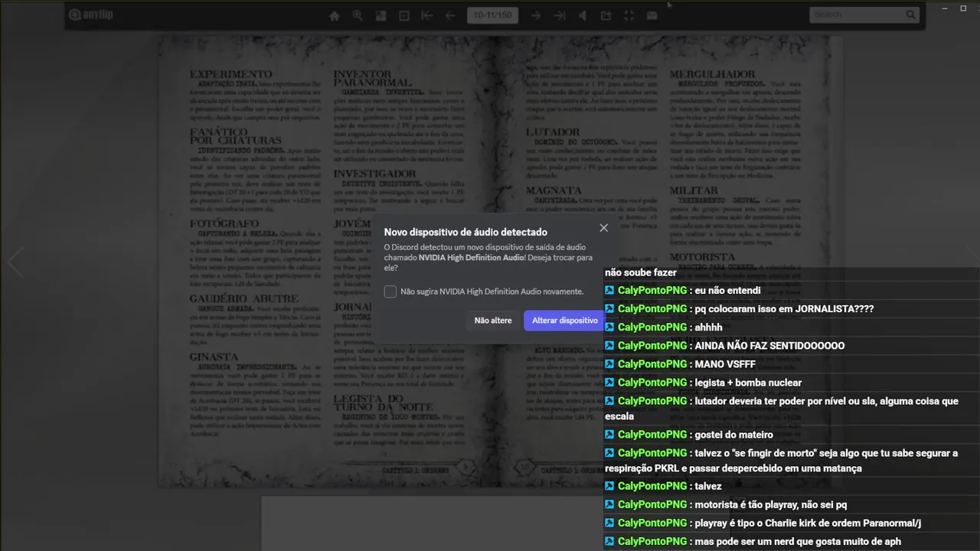
Task: Click the square page-layout icon beside the thumbnails icon
Action: coord(404,15)
